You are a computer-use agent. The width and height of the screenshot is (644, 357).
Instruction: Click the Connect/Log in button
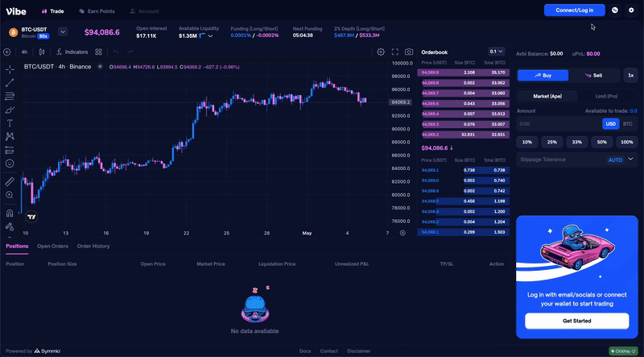point(574,10)
